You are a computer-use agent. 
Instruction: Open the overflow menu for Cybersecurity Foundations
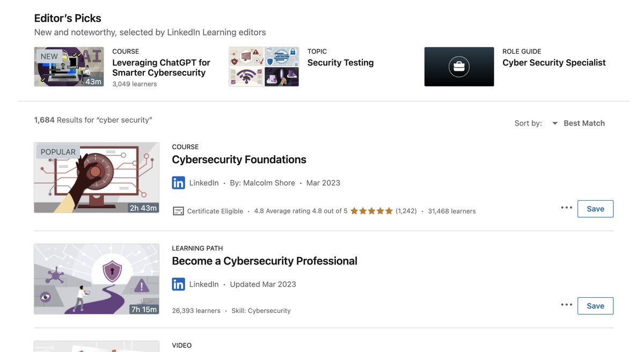pyautogui.click(x=566, y=208)
